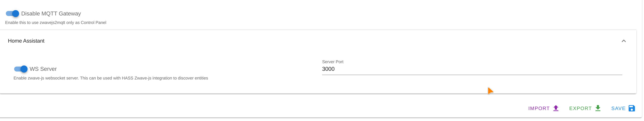Click the Home Assistant panel title
Screen dimensions: 644x121
26,41
